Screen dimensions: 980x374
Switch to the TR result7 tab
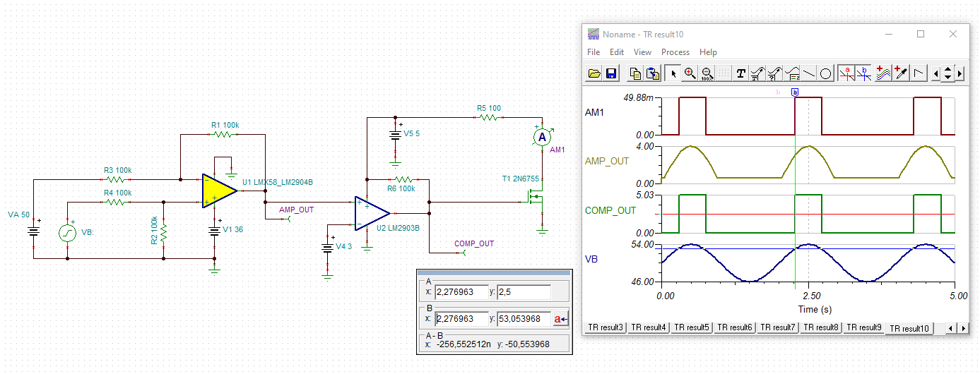777,327
